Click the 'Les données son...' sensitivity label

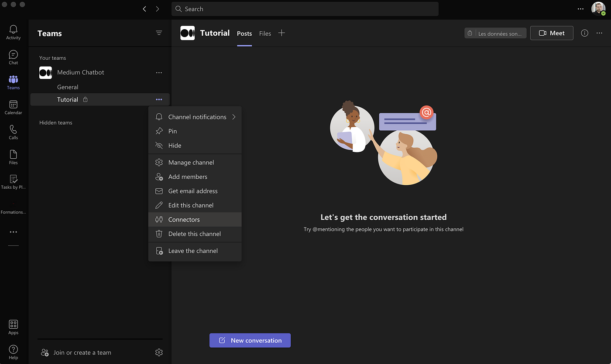[x=495, y=33]
